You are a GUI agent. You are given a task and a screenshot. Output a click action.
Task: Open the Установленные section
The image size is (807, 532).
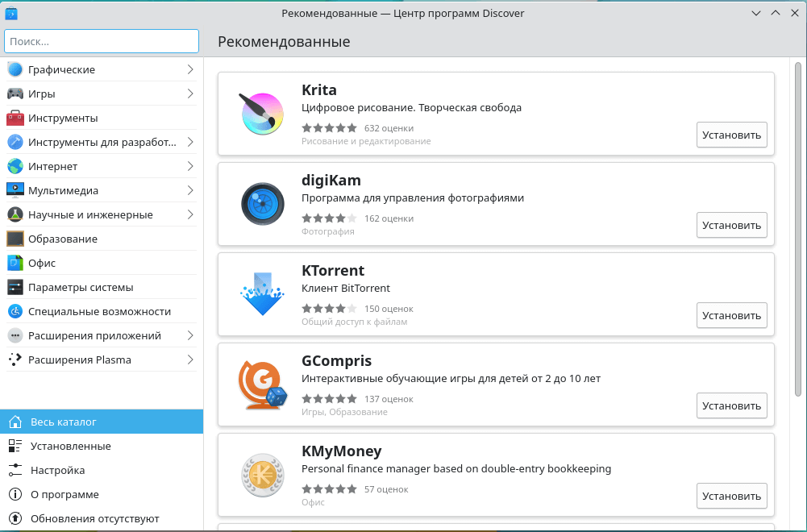pyautogui.click(x=102, y=446)
